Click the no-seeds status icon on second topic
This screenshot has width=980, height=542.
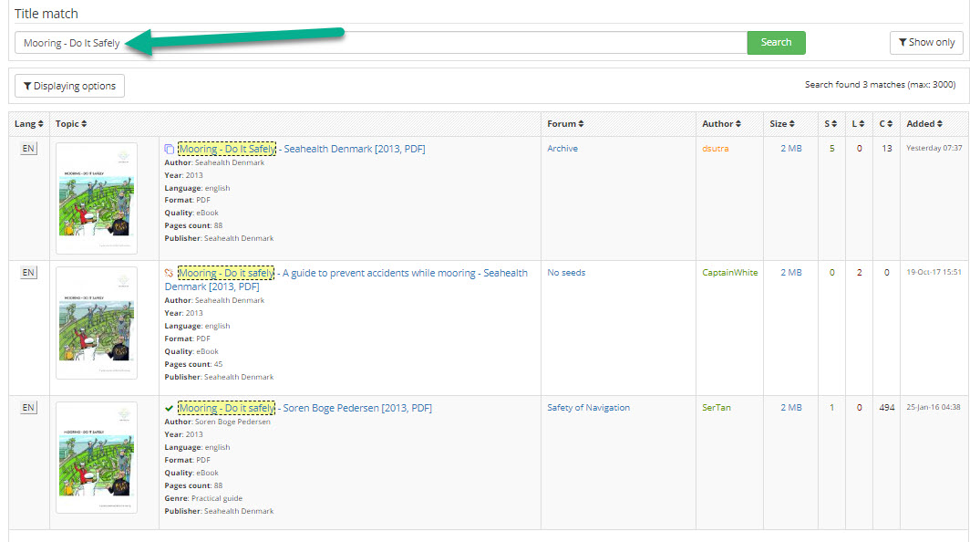tap(169, 273)
